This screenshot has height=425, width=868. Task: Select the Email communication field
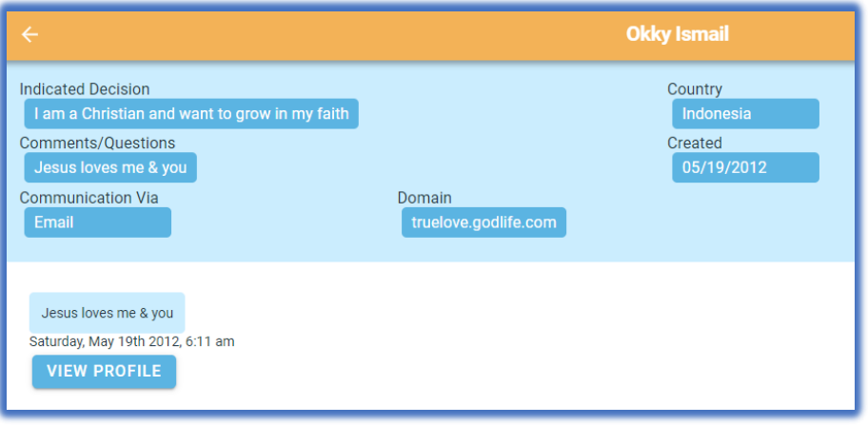coord(97,222)
